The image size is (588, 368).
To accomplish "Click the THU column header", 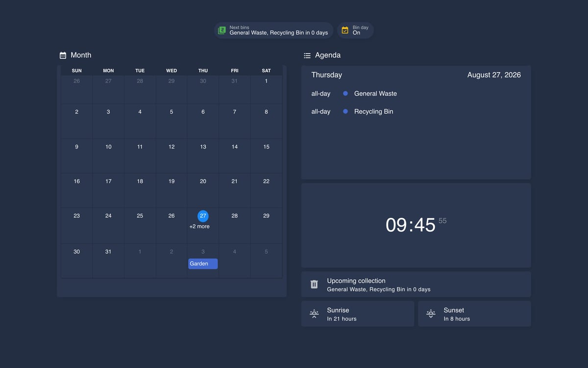I will [x=203, y=71].
